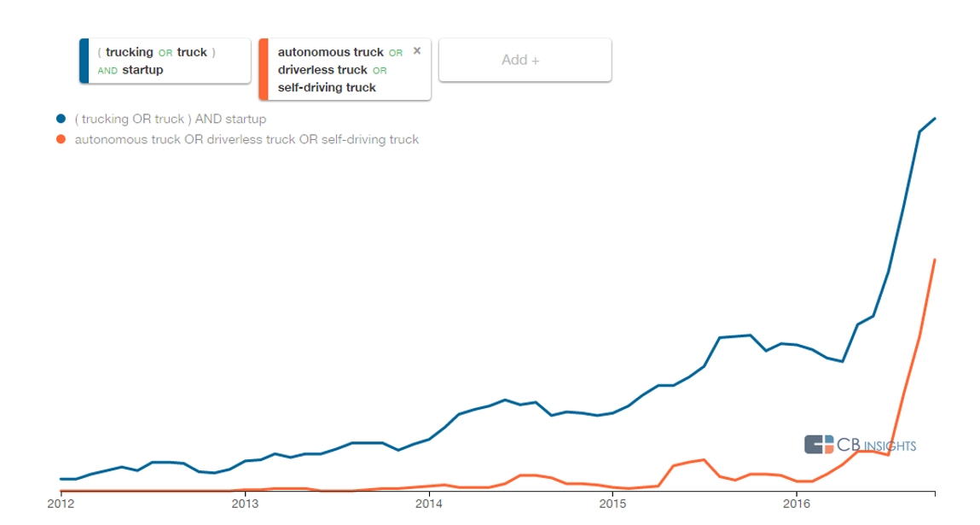Click legend text for autonomous truck series
Screen dimensions: 980x525
click(x=246, y=139)
